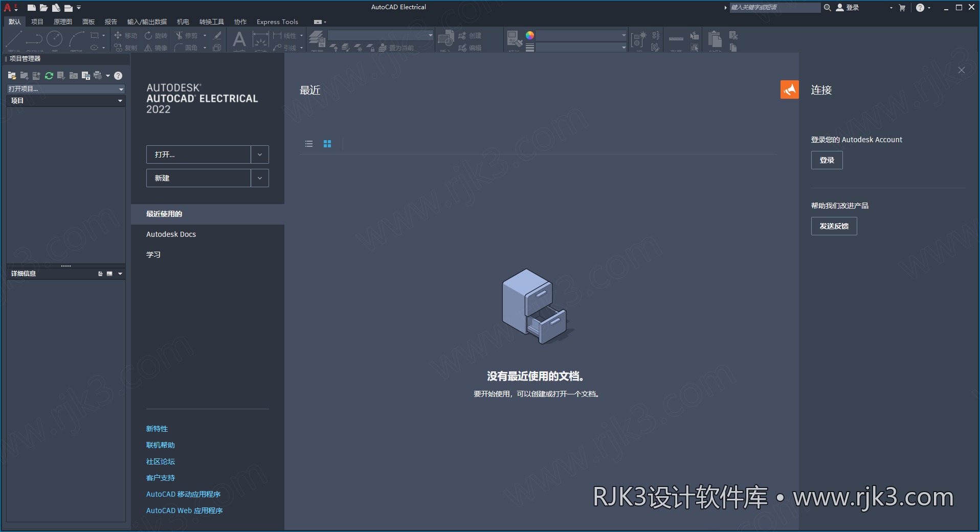
Task: Select the Line drawing tool
Action: (x=14, y=39)
